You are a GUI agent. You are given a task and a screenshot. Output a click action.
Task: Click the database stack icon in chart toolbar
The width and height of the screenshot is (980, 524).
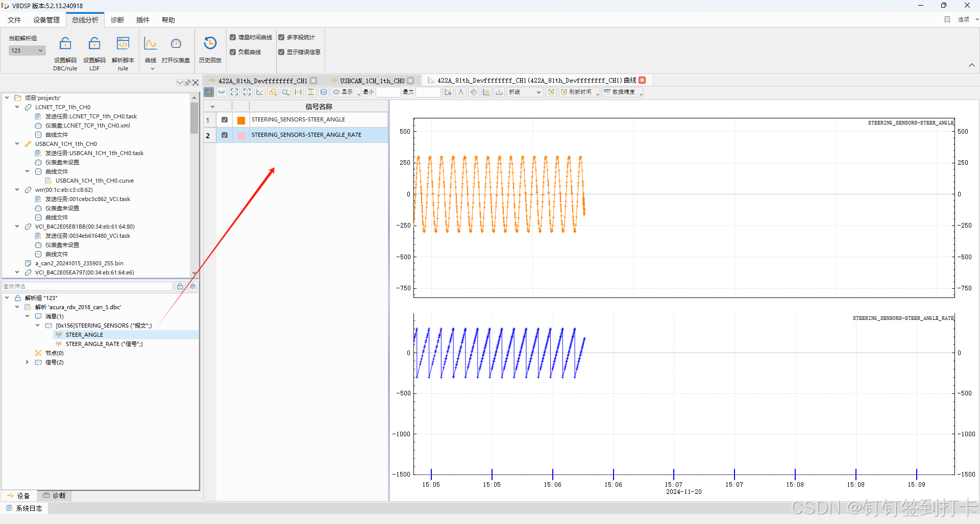tap(324, 92)
